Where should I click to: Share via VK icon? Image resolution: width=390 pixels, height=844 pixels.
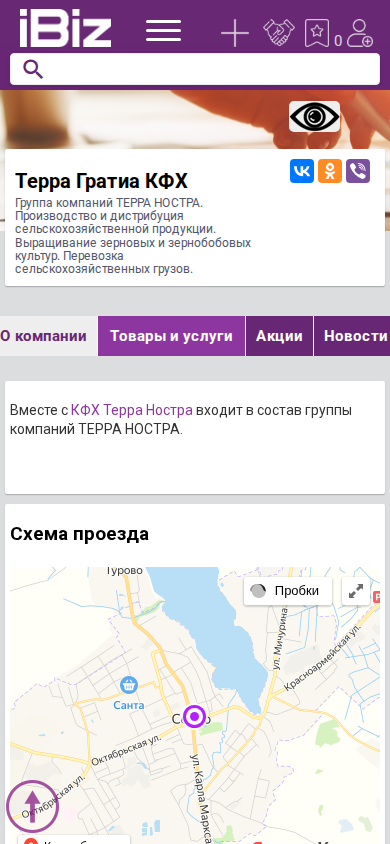(x=302, y=171)
